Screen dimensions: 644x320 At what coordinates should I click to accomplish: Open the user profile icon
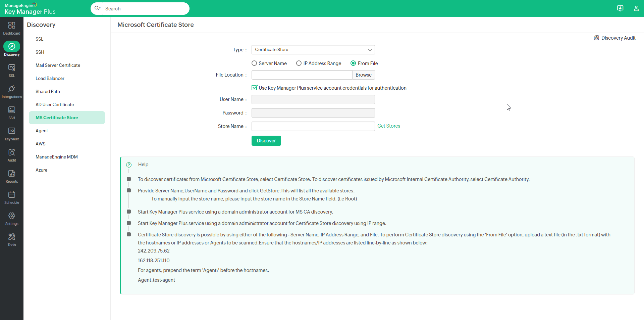coord(636,8)
